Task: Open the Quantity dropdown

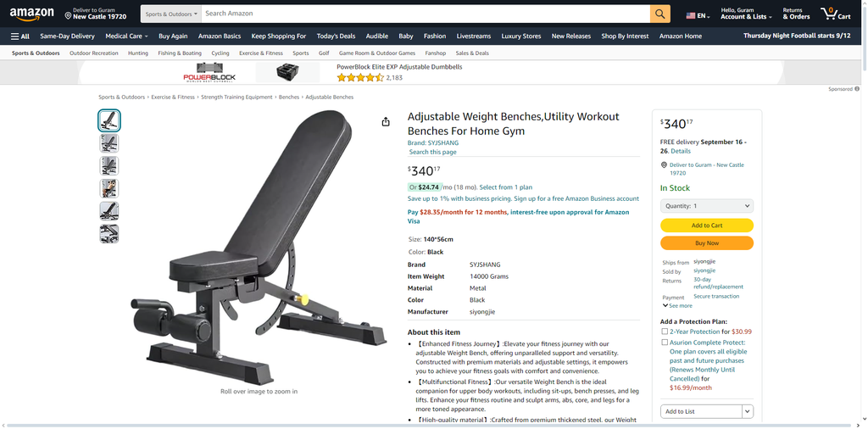Action: point(706,206)
